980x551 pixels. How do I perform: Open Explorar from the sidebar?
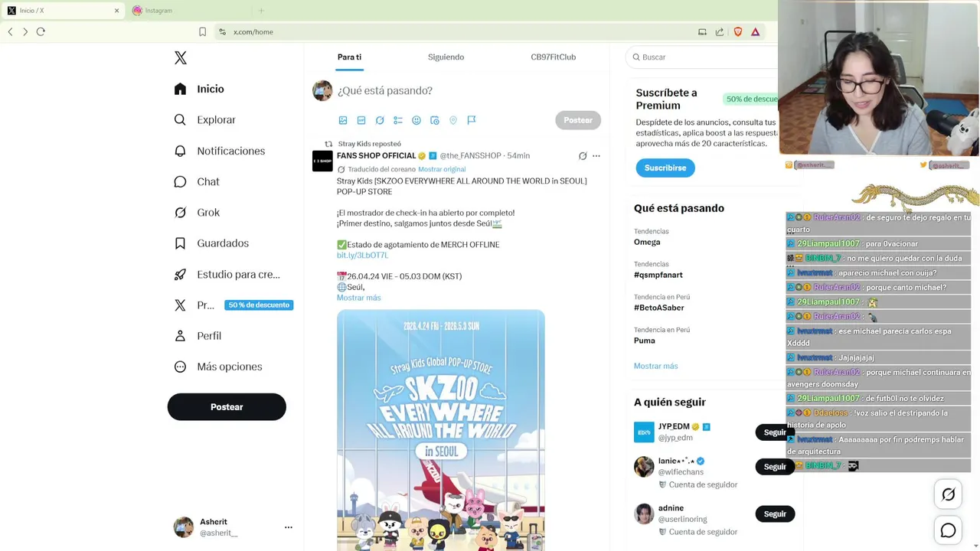click(204, 120)
